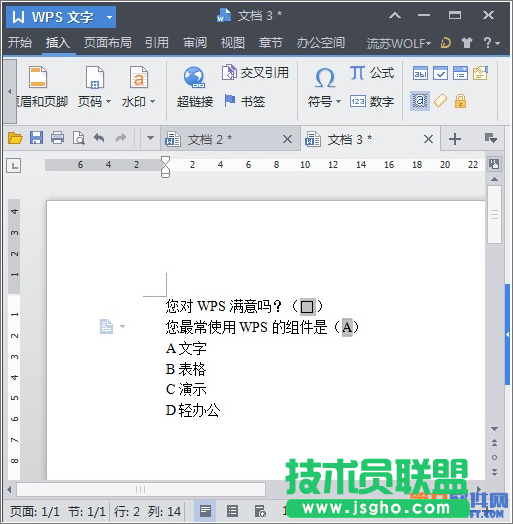Expand the side task pane arrow
Viewport: 513px width, 524px height.
pos(507,335)
